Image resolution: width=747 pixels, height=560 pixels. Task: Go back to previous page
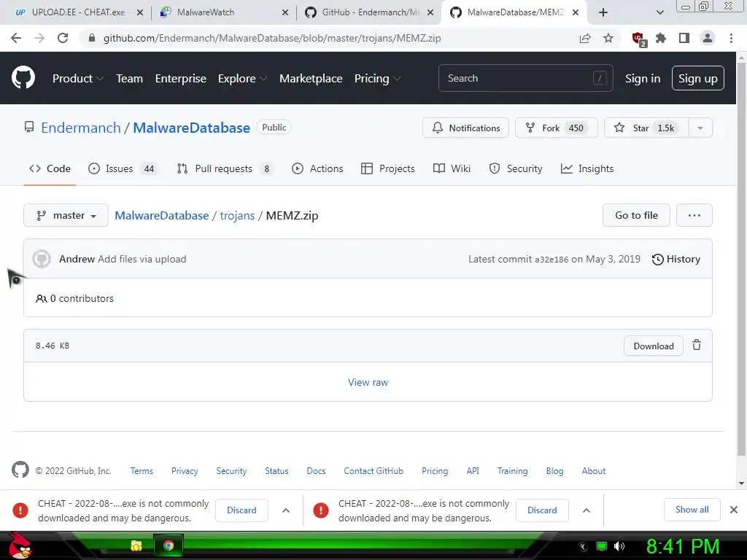click(x=16, y=38)
